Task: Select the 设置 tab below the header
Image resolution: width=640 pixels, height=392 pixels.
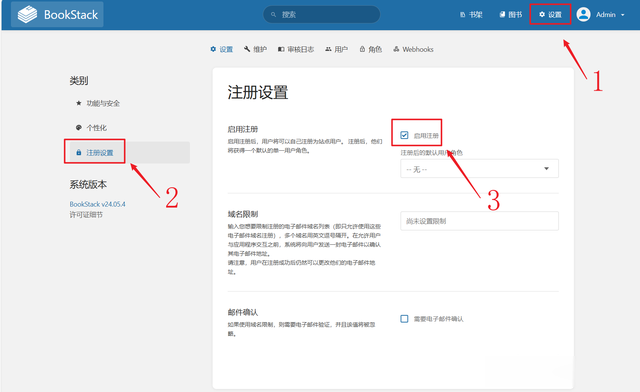Action: [x=222, y=49]
